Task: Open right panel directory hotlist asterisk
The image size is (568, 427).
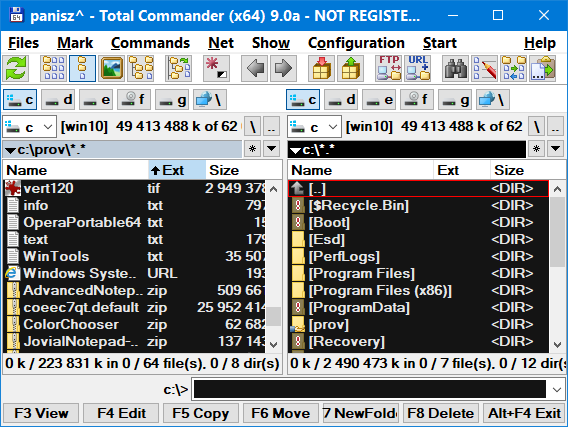Action: pyautogui.click(x=536, y=149)
